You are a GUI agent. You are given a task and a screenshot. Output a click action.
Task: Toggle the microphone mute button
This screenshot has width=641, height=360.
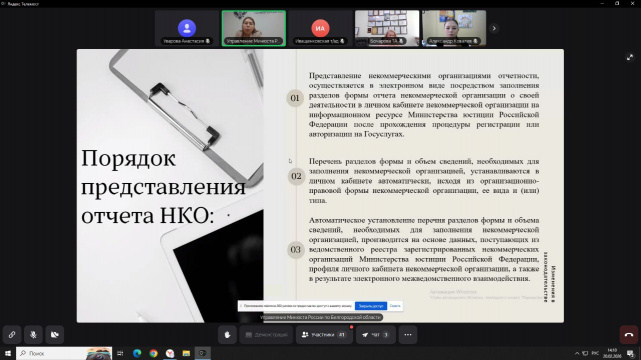(33, 335)
